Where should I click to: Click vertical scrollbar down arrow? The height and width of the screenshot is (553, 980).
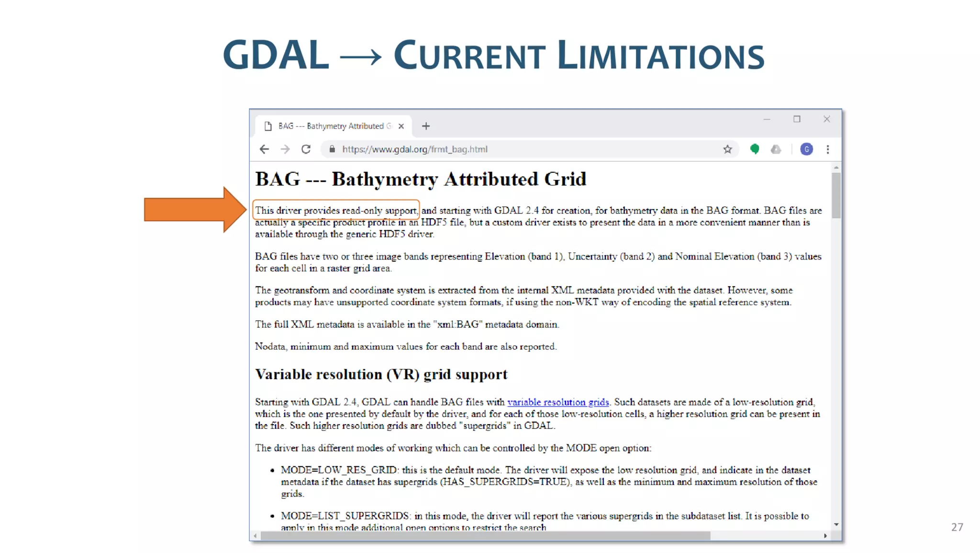(836, 524)
